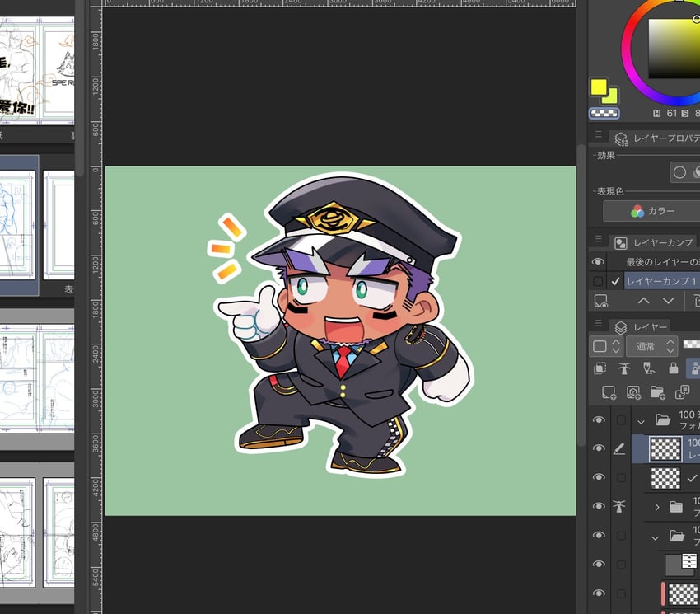Click the add layer comp icon
Image resolution: width=700 pixels, height=614 pixels.
601,301
